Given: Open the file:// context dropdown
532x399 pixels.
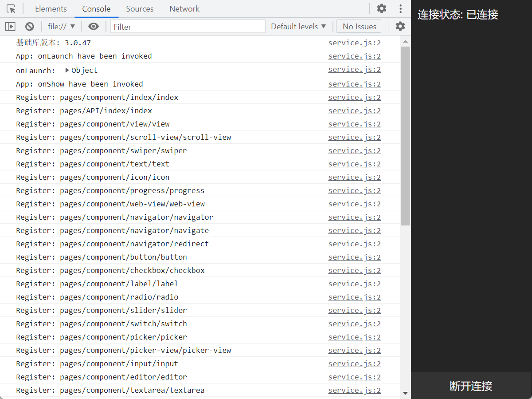Looking at the screenshot, I should coord(62,27).
